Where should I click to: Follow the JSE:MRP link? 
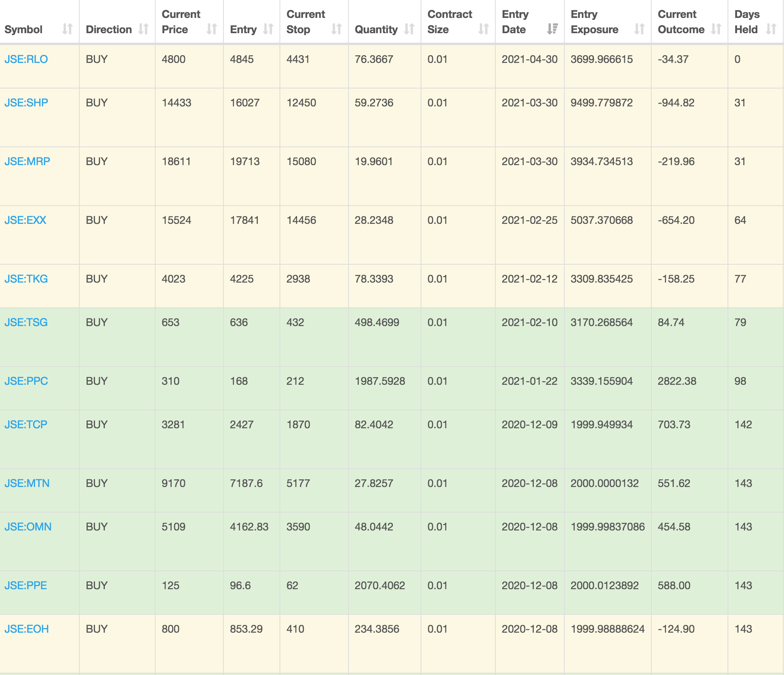[27, 161]
